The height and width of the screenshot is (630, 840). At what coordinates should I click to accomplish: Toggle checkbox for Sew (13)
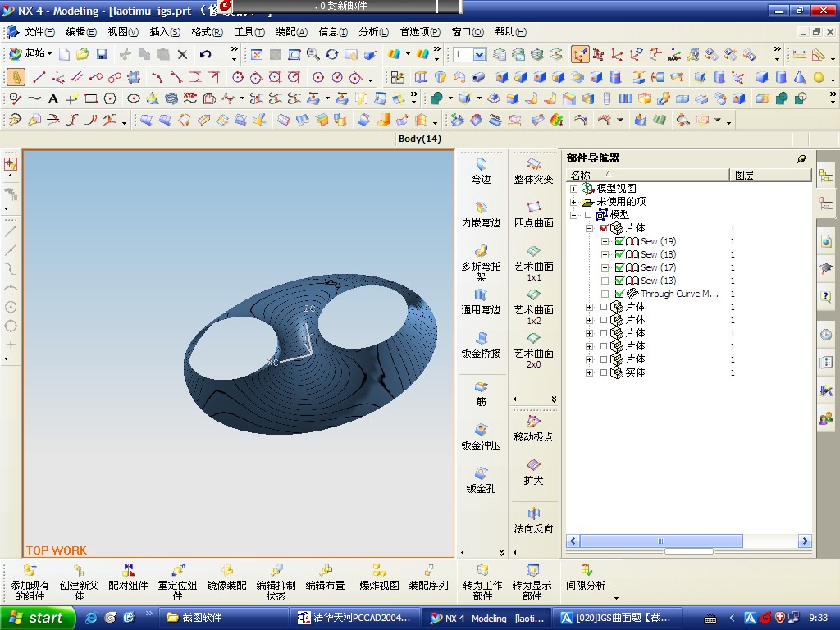point(619,281)
